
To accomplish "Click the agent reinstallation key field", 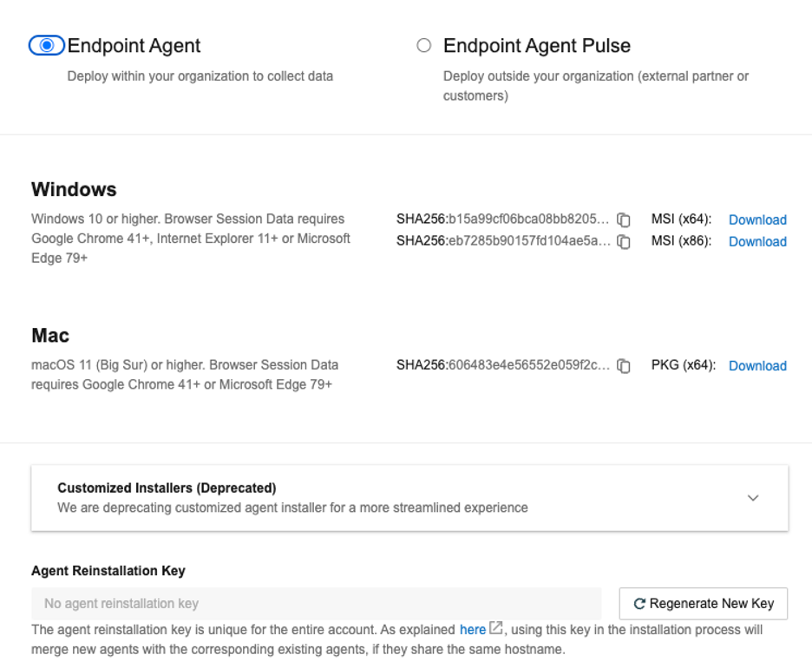I will [x=316, y=604].
